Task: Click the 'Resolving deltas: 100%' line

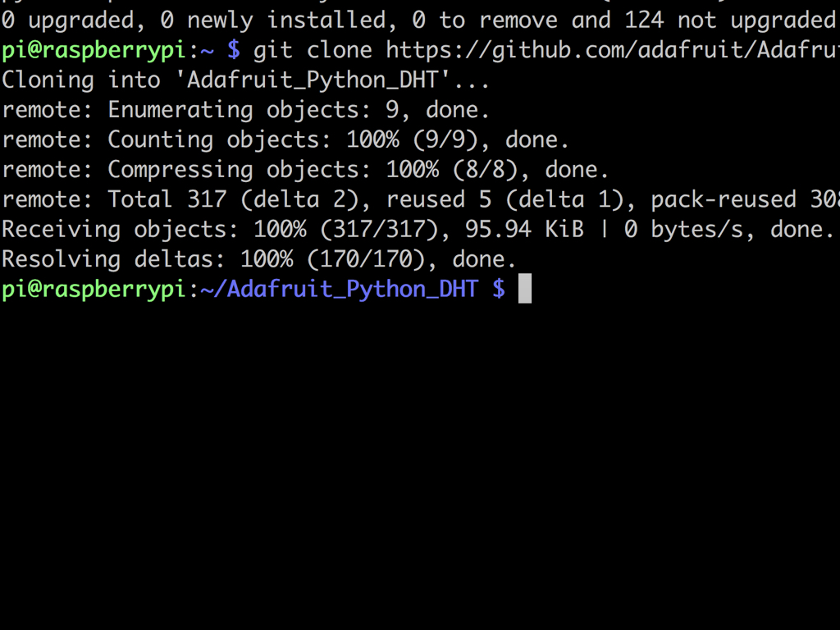Action: click(x=258, y=260)
